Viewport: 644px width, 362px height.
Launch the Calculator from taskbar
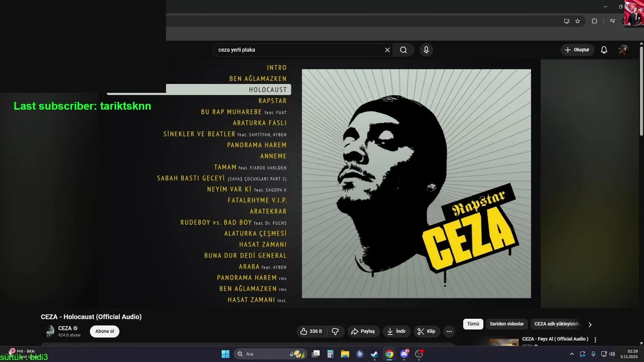coord(330,354)
